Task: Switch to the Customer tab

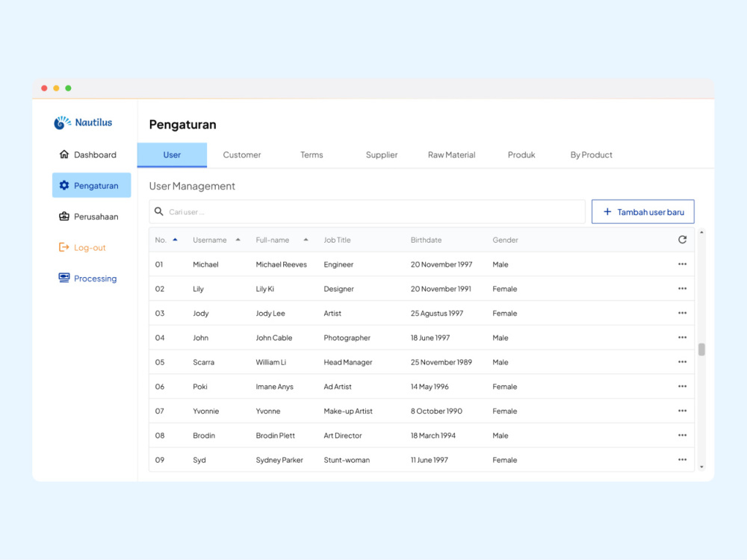Action: click(242, 155)
